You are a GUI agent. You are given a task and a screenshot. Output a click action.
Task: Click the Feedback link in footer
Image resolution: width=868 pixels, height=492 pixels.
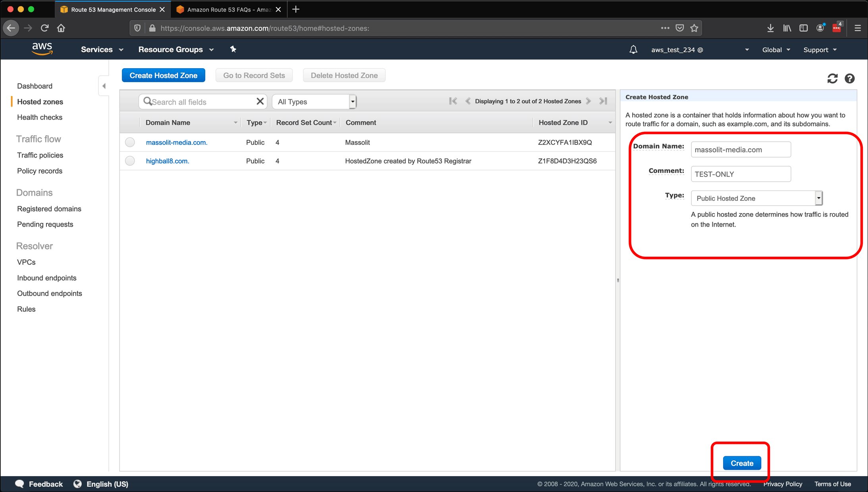point(39,484)
